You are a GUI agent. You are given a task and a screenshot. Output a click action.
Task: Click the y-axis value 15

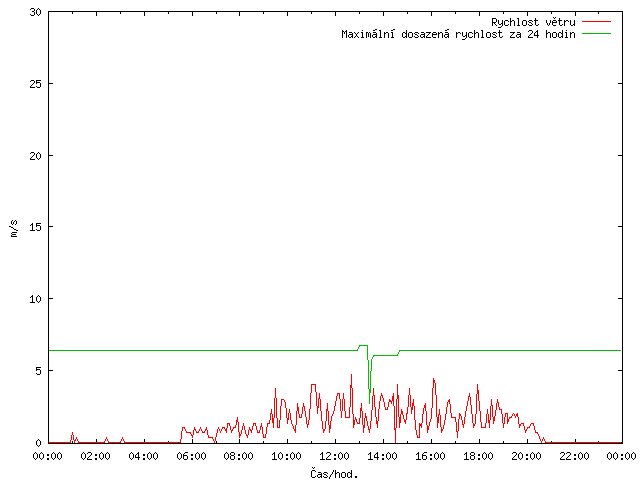36,227
